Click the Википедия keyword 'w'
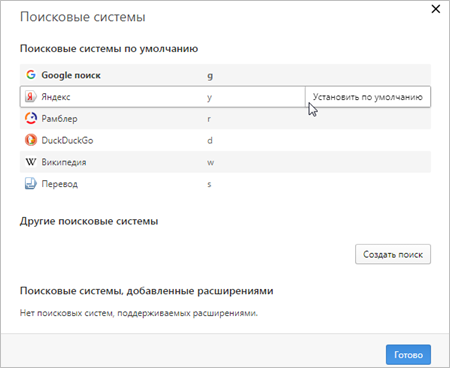This screenshot has height=368, width=450. point(211,163)
